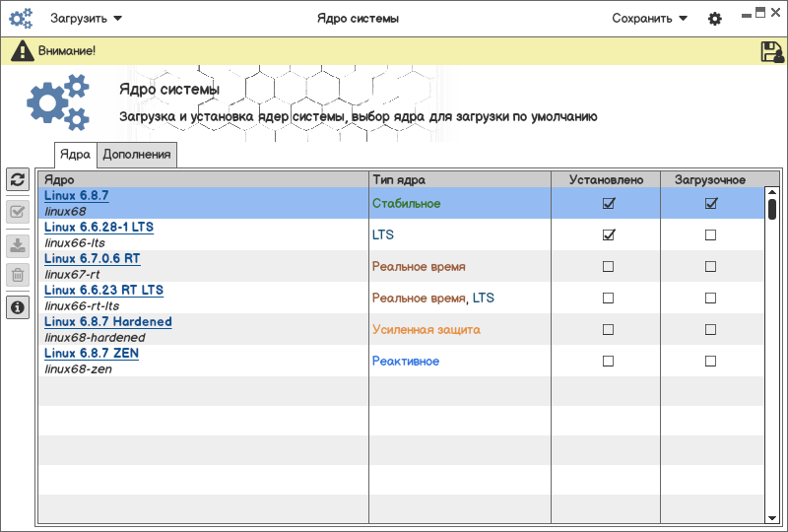Open the Linux 6.6.23 RT LTS link
Image resolution: width=788 pixels, height=532 pixels.
pos(104,291)
